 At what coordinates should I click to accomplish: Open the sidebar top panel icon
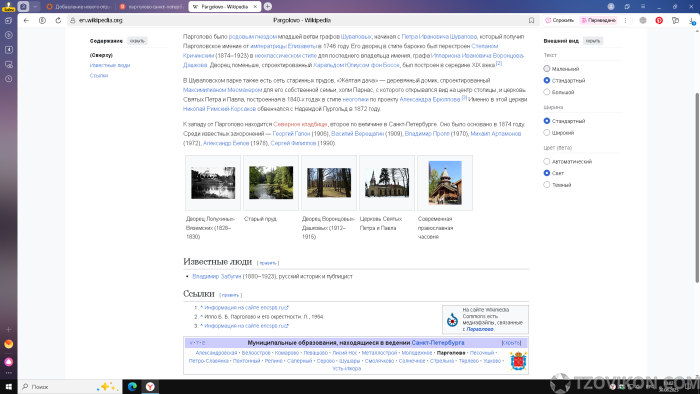[8, 21]
